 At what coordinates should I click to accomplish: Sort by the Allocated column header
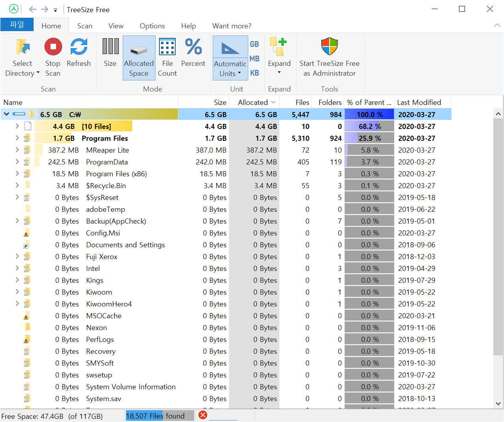pyautogui.click(x=254, y=102)
